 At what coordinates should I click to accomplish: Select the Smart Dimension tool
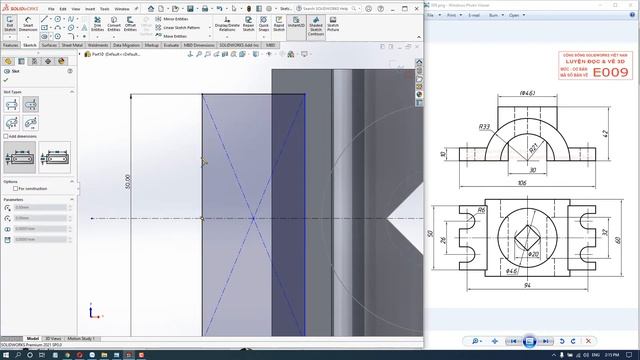point(28,24)
